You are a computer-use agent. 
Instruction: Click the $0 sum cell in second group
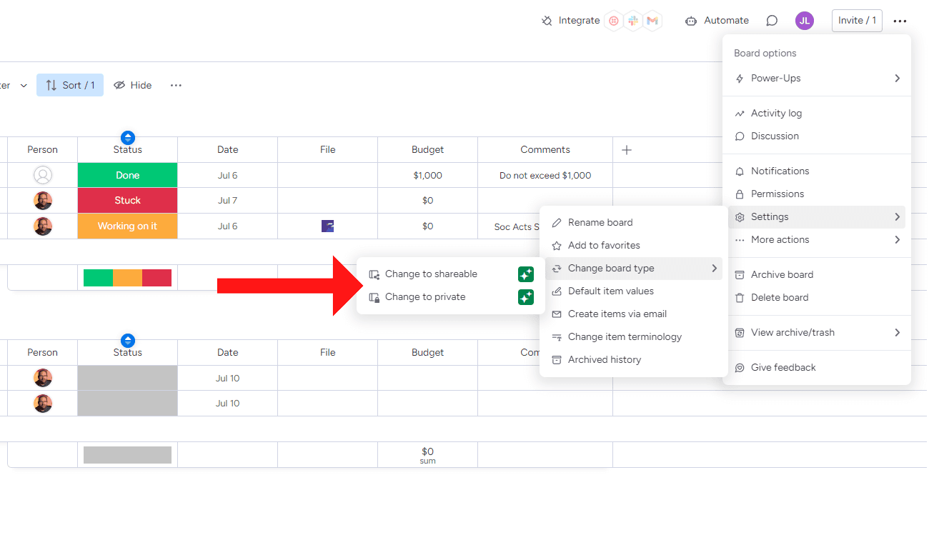427,455
